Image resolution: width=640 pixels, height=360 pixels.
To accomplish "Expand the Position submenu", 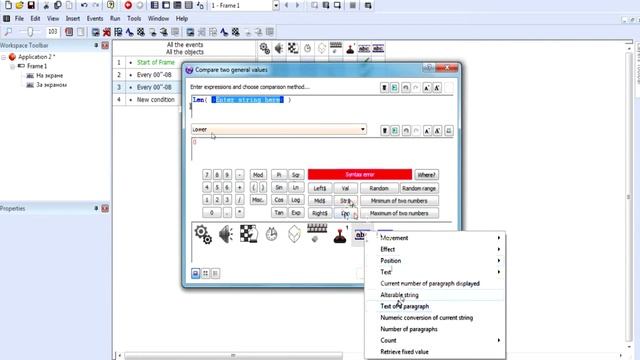I will (435, 260).
